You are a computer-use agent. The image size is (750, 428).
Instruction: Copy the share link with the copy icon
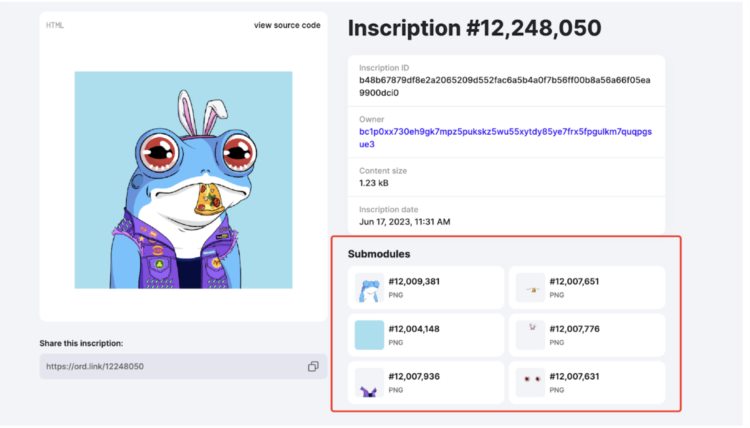(x=313, y=367)
